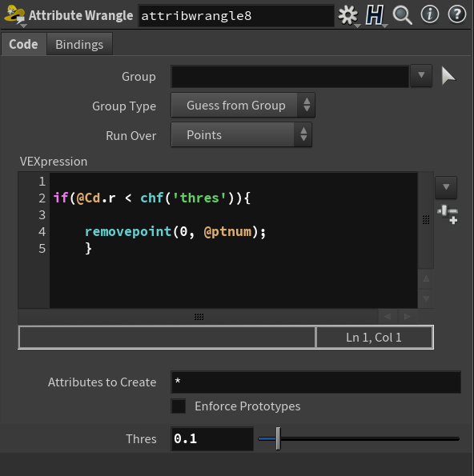
Task: Click the Run Over label
Action: [x=131, y=136]
